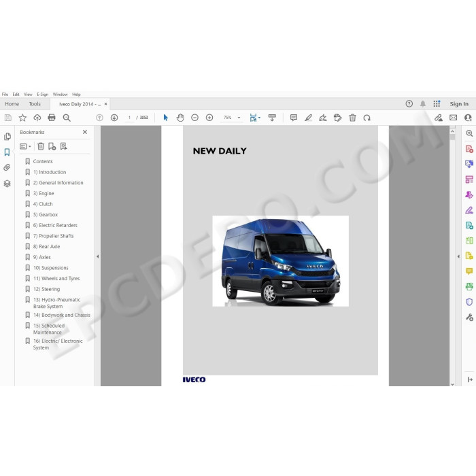Upload the file to cloud icon
Viewport: 476px width, 476px height.
37,118
